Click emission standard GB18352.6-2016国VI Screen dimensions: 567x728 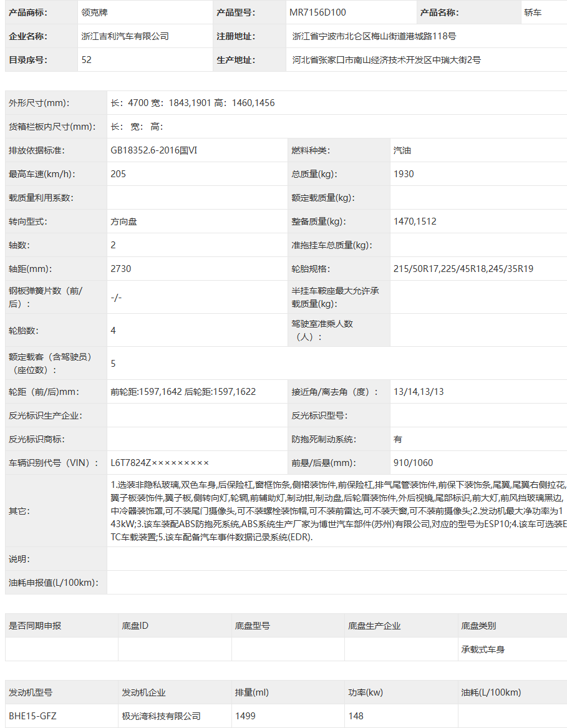pos(153,150)
